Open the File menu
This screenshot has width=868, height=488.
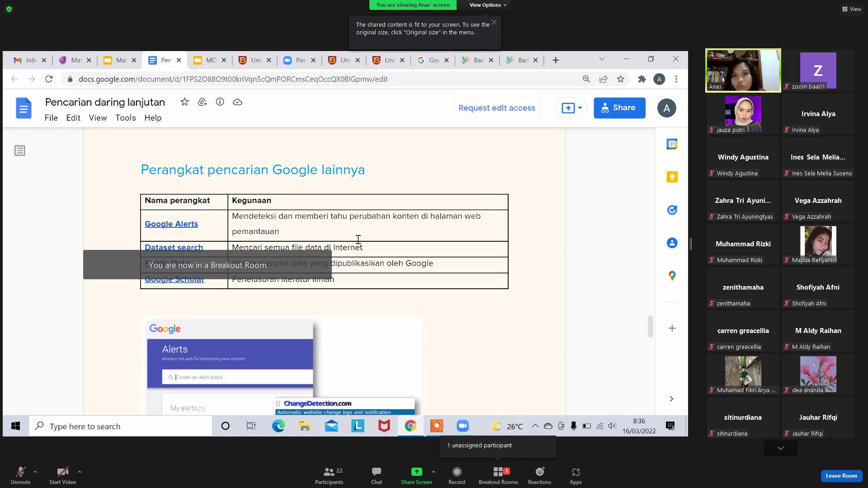click(51, 117)
